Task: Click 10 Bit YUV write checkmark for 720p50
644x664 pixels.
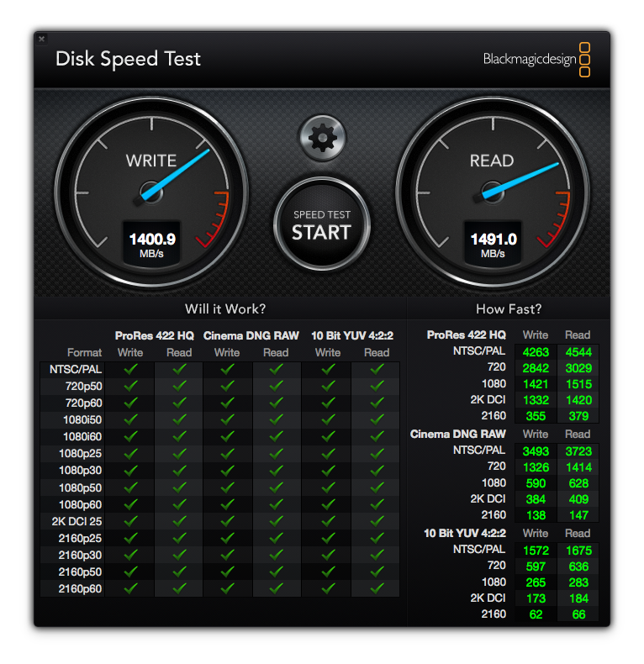Action: coord(328,386)
